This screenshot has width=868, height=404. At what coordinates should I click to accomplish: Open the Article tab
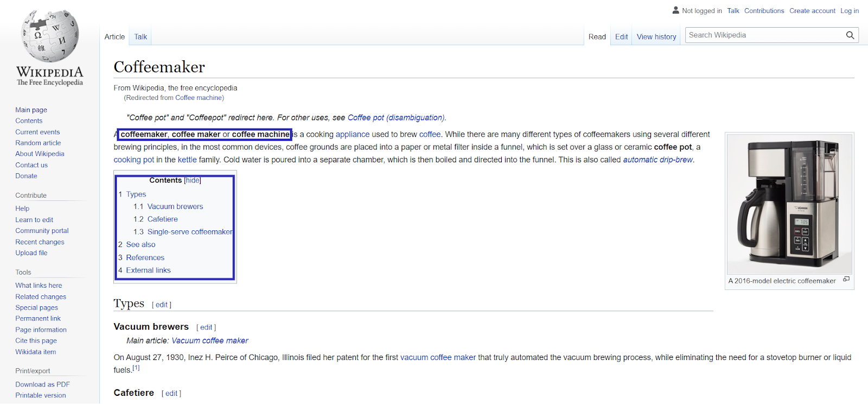click(x=114, y=37)
